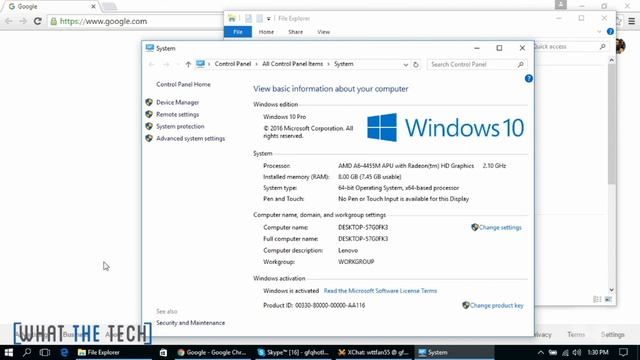
Task: Open Remote settings in System window
Action: tap(178, 115)
